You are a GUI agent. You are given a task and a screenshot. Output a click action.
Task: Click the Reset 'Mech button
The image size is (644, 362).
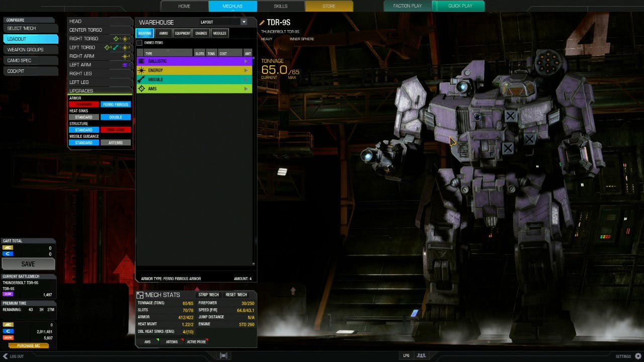click(236, 295)
